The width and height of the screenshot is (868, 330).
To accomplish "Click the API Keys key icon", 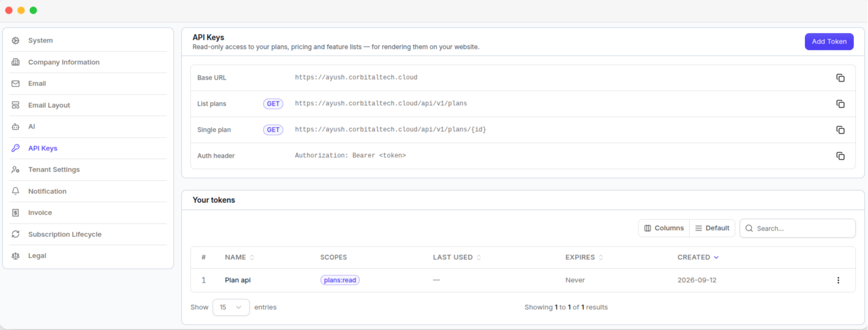I will pyautogui.click(x=15, y=148).
